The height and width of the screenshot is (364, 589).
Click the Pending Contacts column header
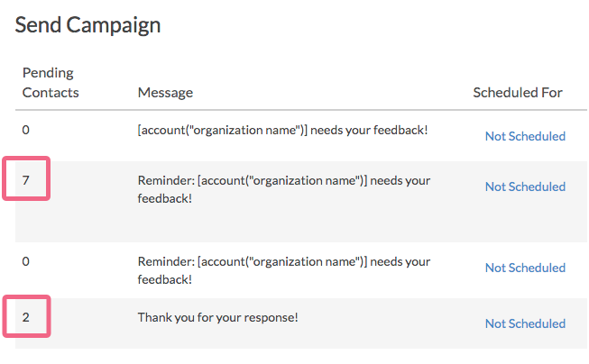pyautogui.click(x=51, y=83)
